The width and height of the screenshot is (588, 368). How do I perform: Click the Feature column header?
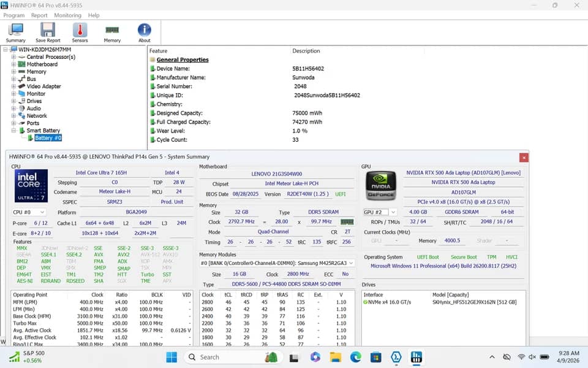point(158,51)
